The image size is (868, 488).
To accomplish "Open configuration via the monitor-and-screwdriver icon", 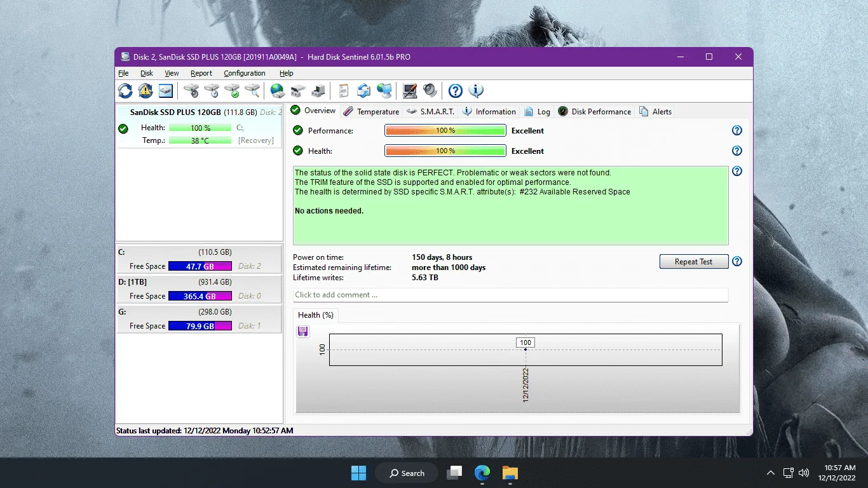I will coord(410,91).
